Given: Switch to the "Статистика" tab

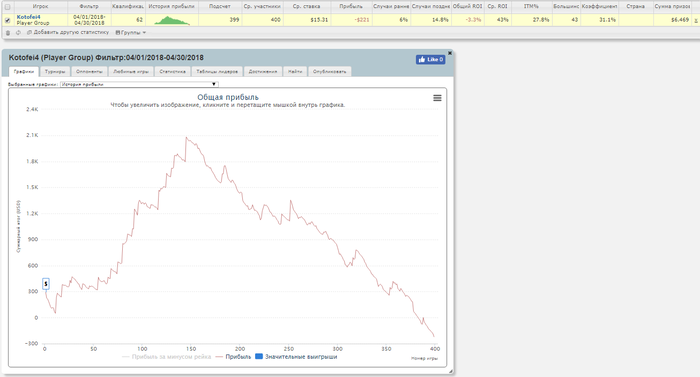Looking at the screenshot, I should [x=172, y=71].
